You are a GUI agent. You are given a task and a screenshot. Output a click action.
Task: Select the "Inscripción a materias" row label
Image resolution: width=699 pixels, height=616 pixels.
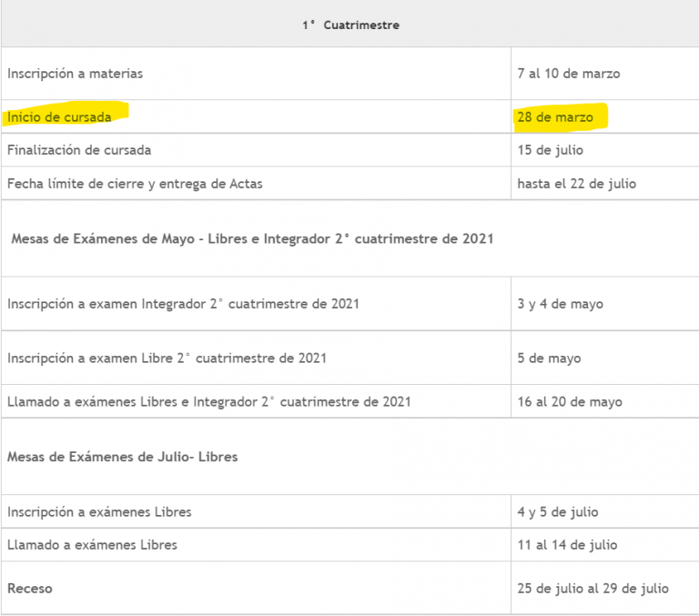coord(75,73)
